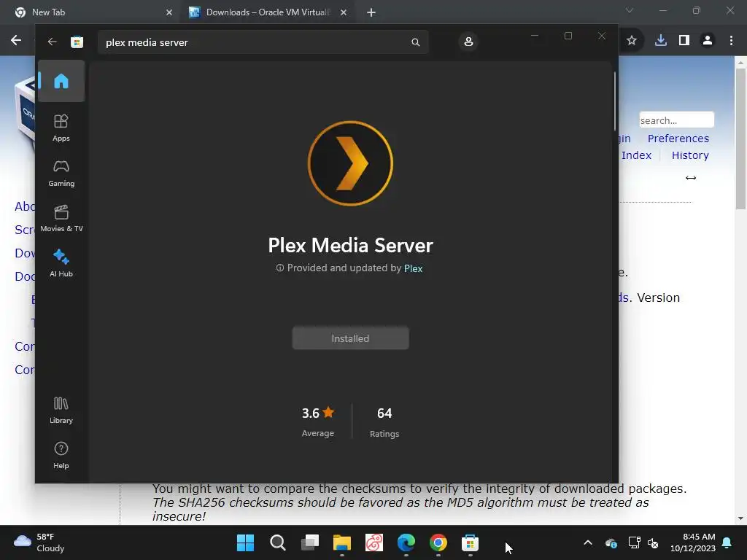Click the Store back arrow
747x560 pixels.
[53, 42]
